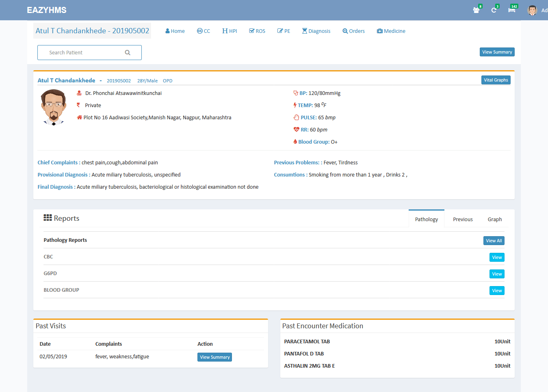The image size is (548, 392).
Task: Switch to the Graph tab
Action: [x=494, y=220]
